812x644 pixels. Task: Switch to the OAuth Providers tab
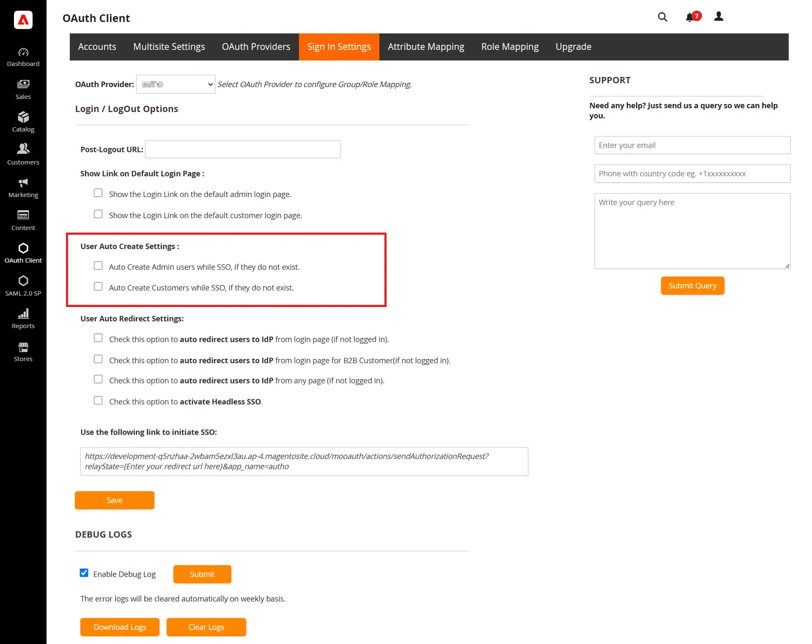coord(256,47)
